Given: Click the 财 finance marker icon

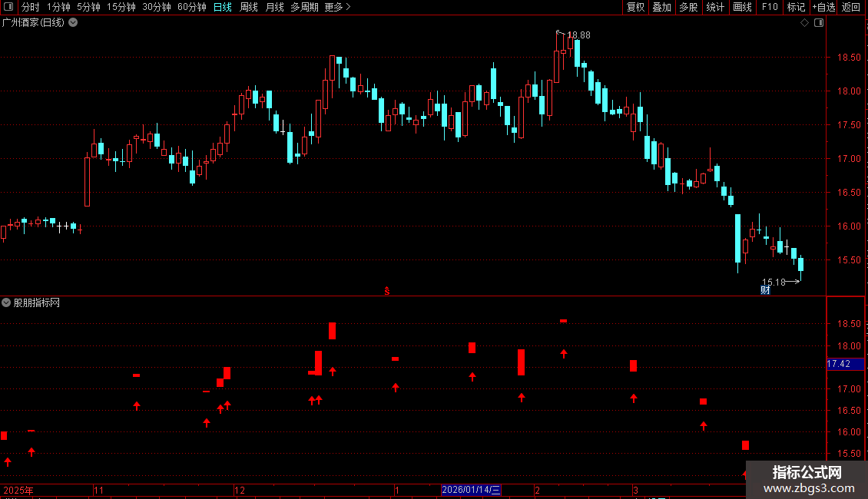Looking at the screenshot, I should coord(765,290).
